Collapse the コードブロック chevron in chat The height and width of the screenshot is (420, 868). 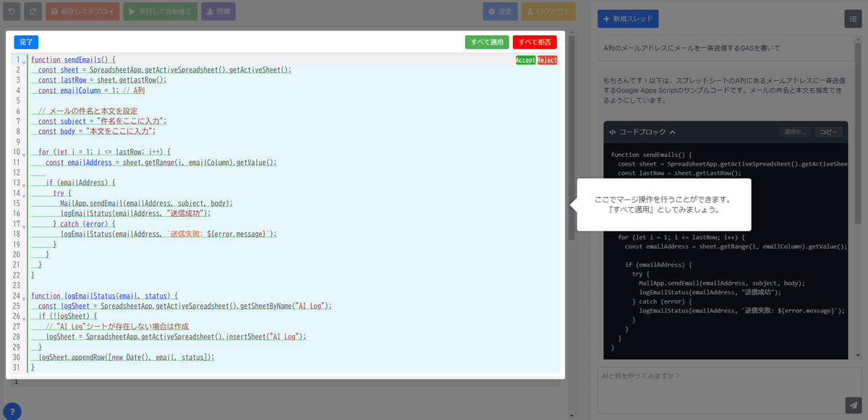(x=672, y=132)
